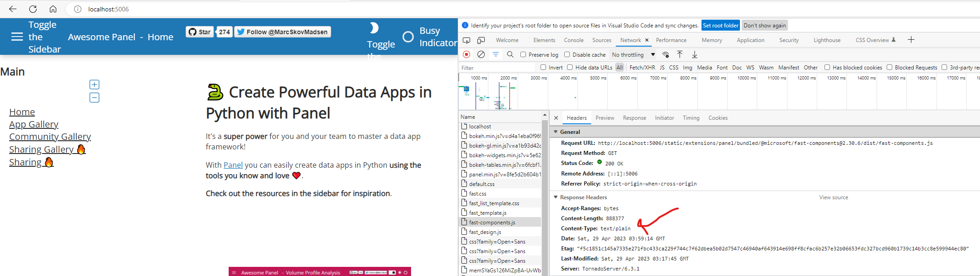This screenshot has height=276, width=980.
Task: Open the No throttling dropdown
Action: tap(633, 54)
